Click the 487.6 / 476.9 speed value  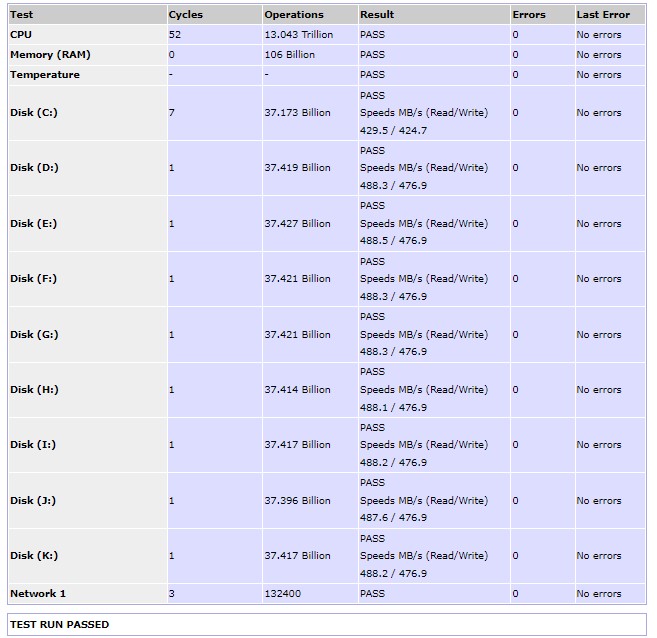coord(393,518)
